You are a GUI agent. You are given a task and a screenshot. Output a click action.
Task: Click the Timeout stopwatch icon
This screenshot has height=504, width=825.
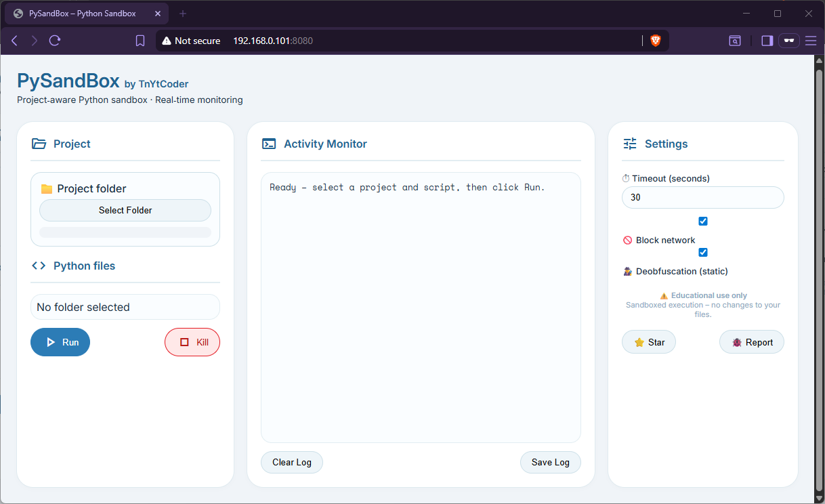pyautogui.click(x=626, y=179)
